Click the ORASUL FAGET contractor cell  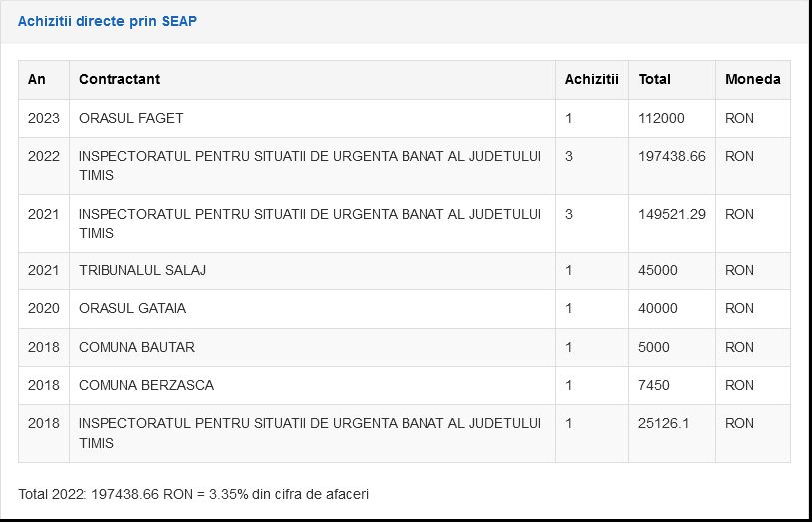coord(131,118)
